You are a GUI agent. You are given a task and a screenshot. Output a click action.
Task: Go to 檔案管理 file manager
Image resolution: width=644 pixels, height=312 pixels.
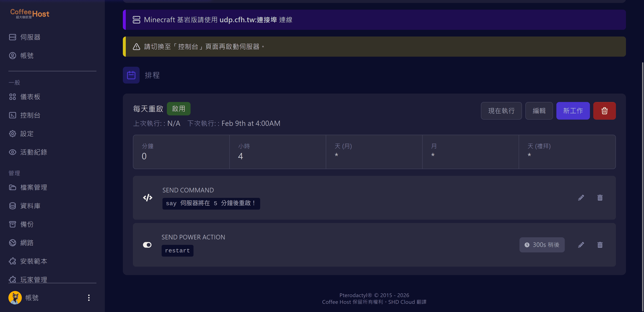(x=34, y=187)
